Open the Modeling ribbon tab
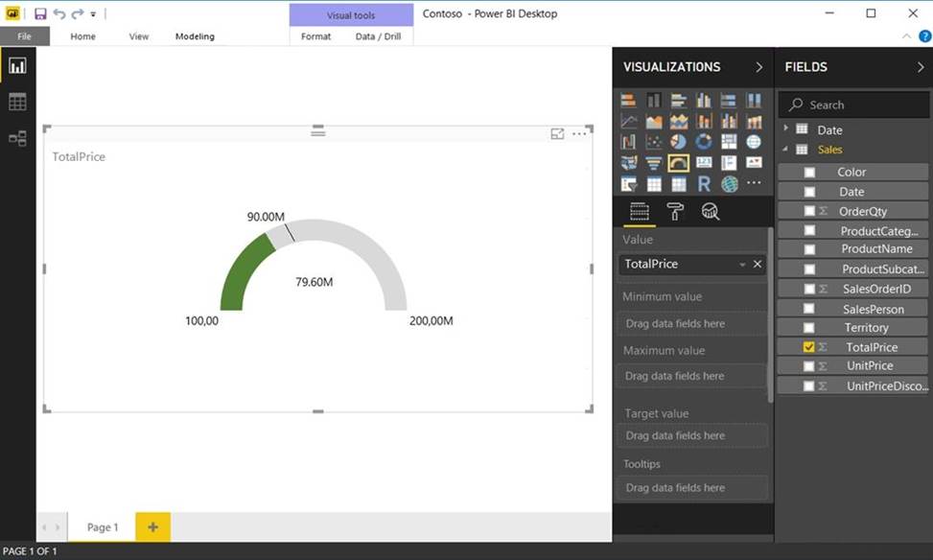Screen dimensions: 933x560 point(195,36)
